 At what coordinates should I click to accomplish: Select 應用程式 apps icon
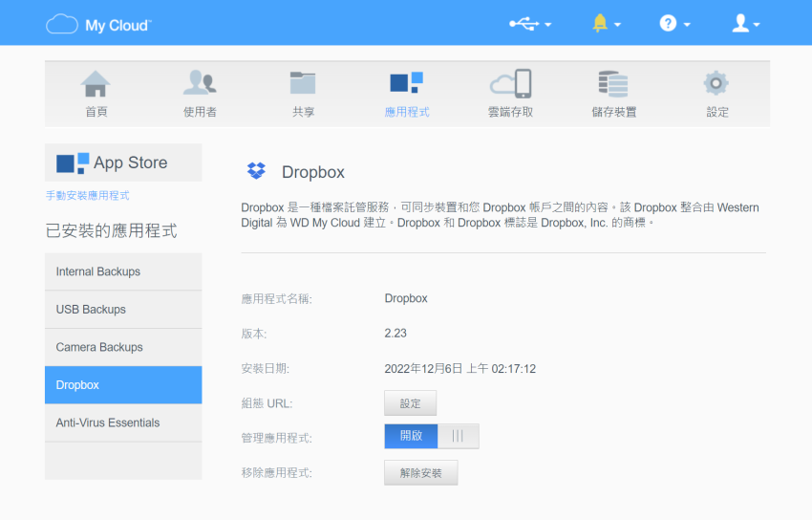tap(407, 83)
